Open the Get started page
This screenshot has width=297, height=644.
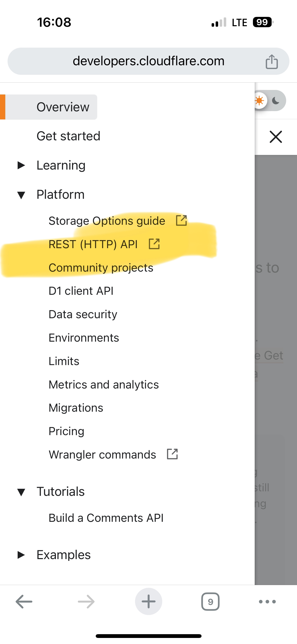(x=68, y=136)
